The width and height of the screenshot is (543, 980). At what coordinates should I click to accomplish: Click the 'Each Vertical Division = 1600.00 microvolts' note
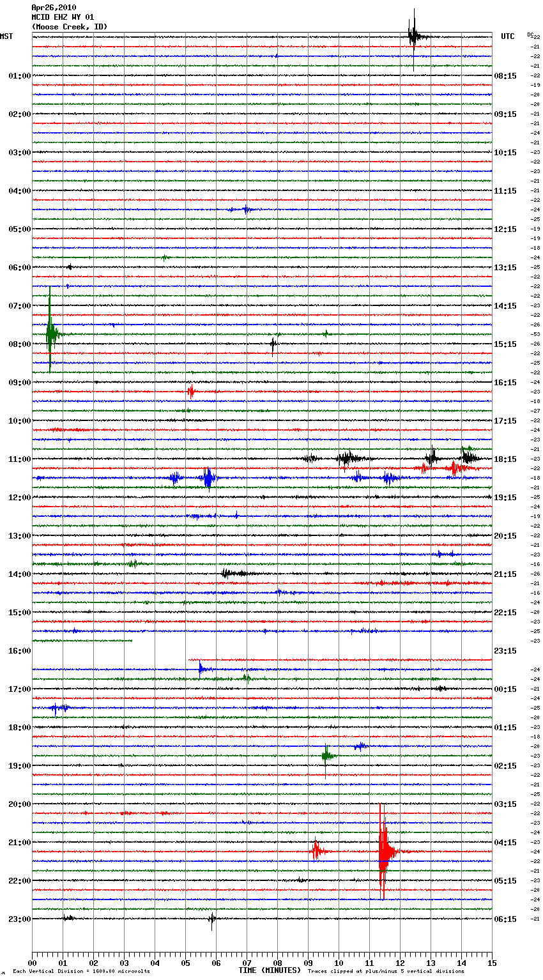pyautogui.click(x=81, y=972)
